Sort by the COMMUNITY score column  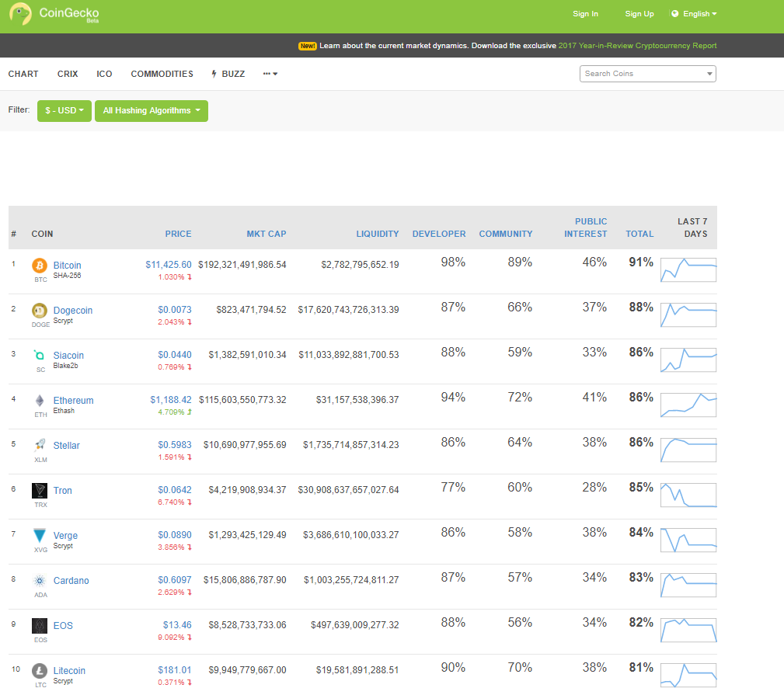pyautogui.click(x=506, y=234)
